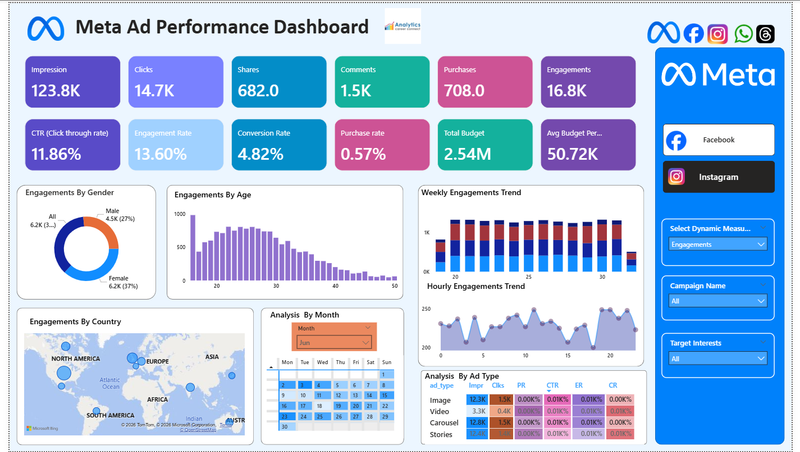Viewport: 800px width, 452px height.
Task: Select the Shares 682.0 card
Action: [x=279, y=82]
